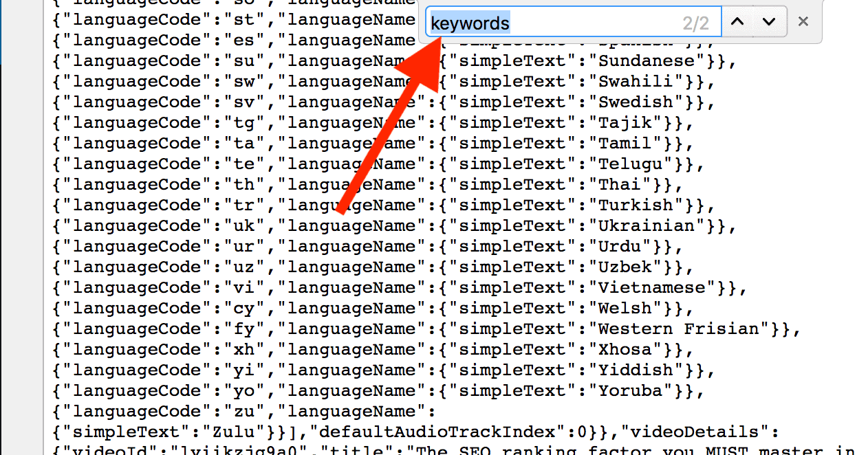
Task: Click the language code "sw" value
Action: pos(246,81)
